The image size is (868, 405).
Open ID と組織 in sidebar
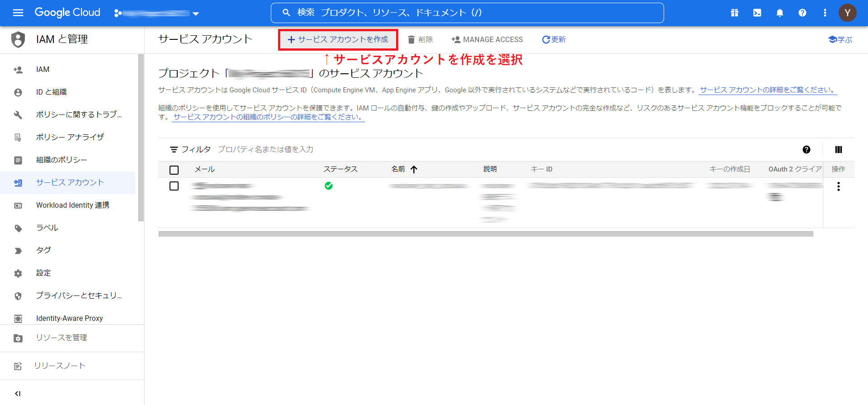click(x=68, y=92)
